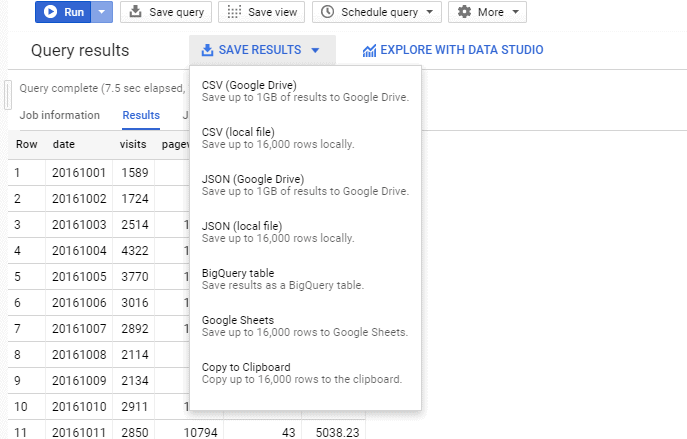Viewport: 687px width, 439px height.
Task: Click the date column header
Action: (64, 144)
